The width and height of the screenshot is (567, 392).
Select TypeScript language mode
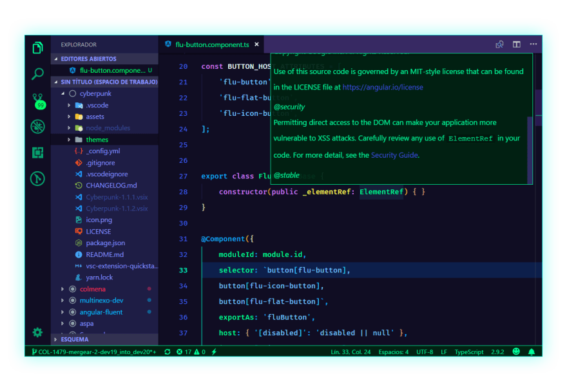click(469, 351)
